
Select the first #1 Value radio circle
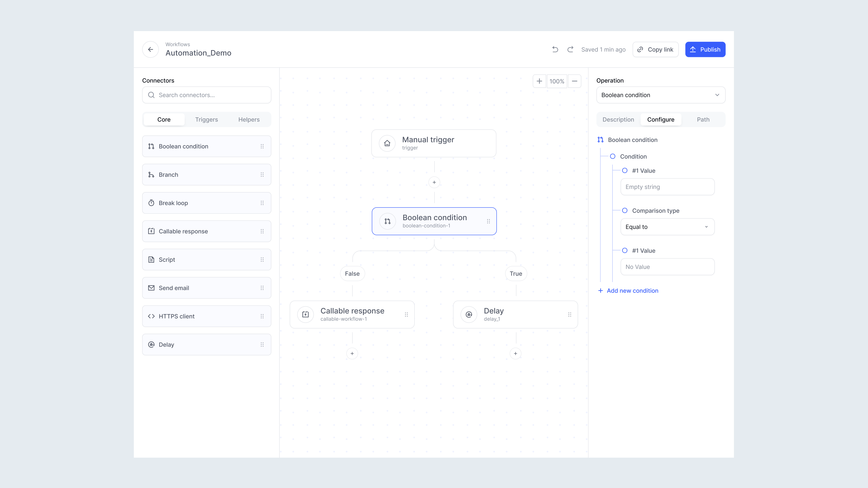pos(625,170)
